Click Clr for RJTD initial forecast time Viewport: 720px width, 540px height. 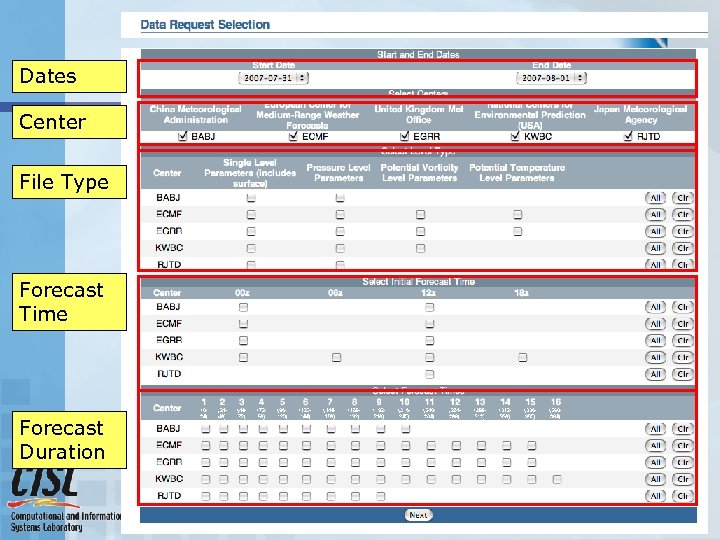pos(682,374)
